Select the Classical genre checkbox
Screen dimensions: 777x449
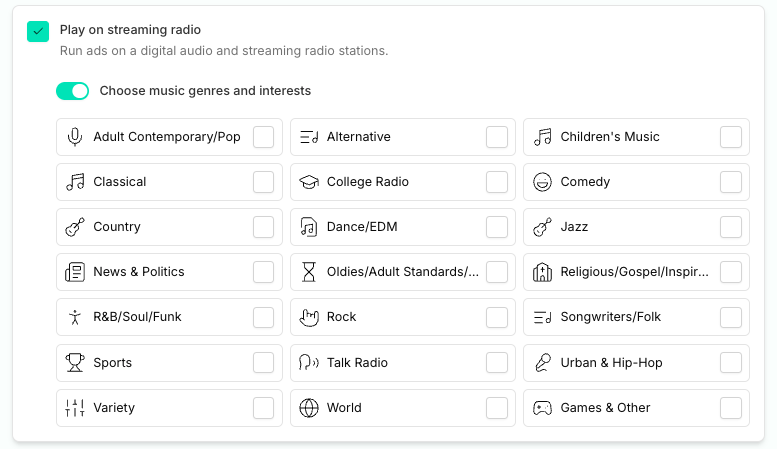pyautogui.click(x=264, y=182)
